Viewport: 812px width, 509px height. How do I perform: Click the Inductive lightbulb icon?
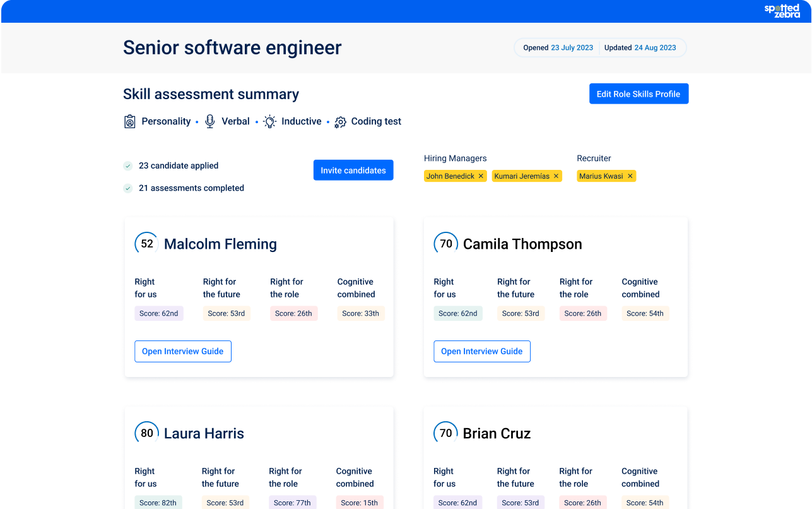[x=270, y=122]
